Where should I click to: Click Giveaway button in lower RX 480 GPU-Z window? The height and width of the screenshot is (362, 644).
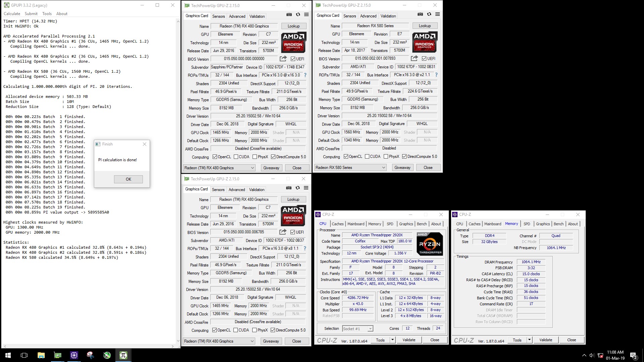(x=271, y=341)
